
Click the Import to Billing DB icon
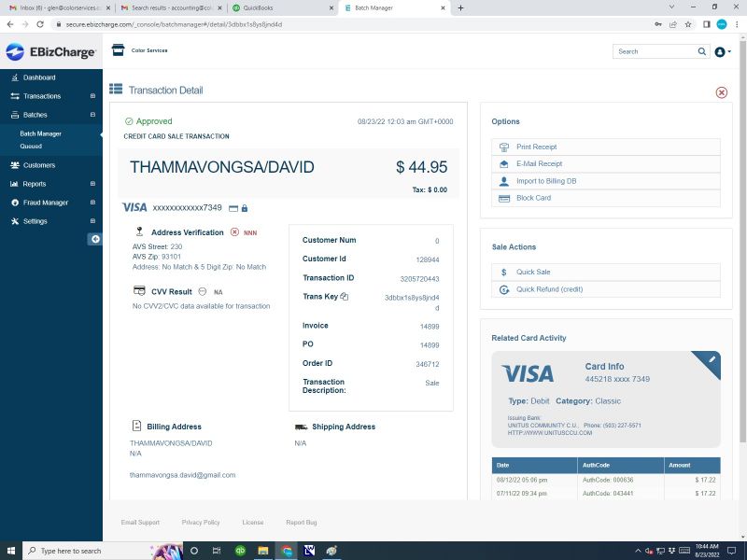504,181
